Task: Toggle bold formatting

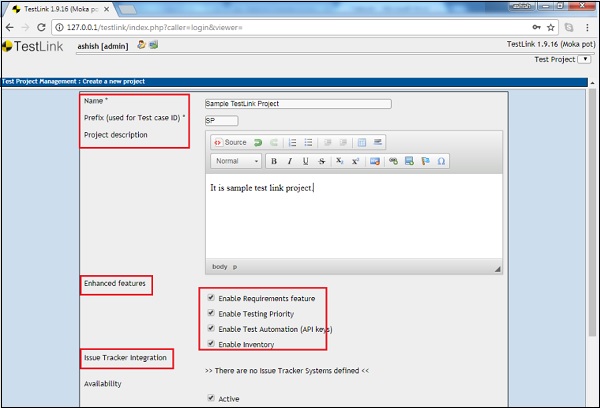Action: 274,161
